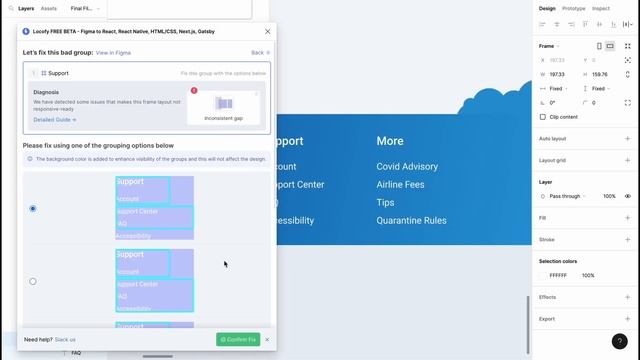The height and width of the screenshot is (360, 640).
Task: Open the Inspect tab
Action: 601,8
